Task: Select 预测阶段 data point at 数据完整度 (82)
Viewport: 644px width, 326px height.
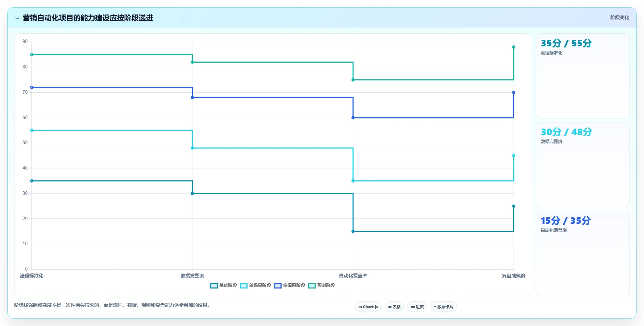Action: [192, 62]
